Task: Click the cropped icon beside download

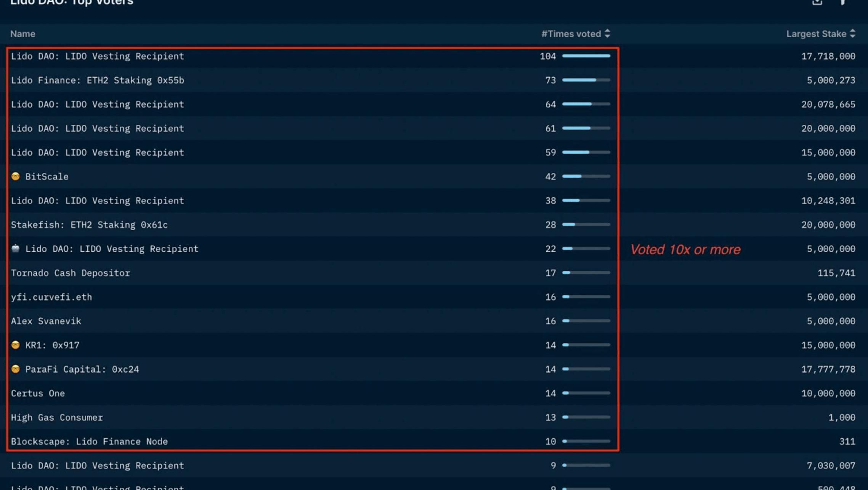Action: tap(843, 2)
